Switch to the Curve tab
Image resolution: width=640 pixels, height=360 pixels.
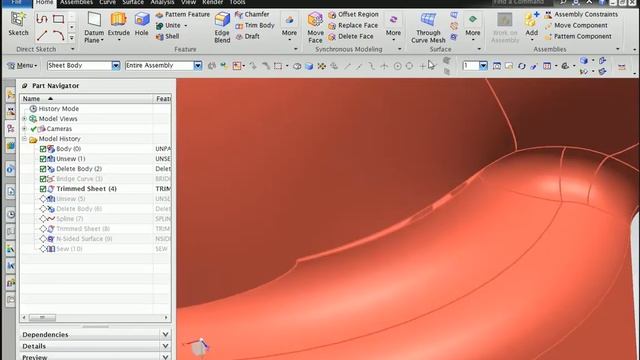[x=107, y=2]
